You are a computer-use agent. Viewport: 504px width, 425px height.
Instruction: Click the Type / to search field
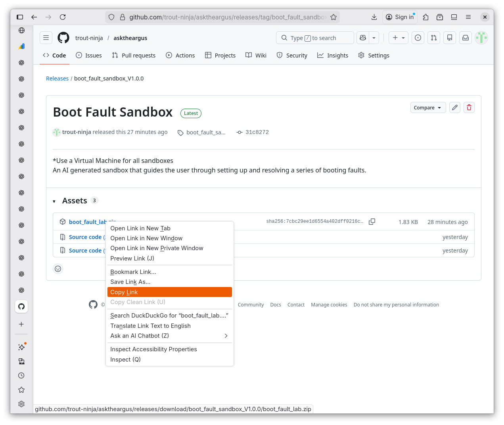tap(314, 38)
